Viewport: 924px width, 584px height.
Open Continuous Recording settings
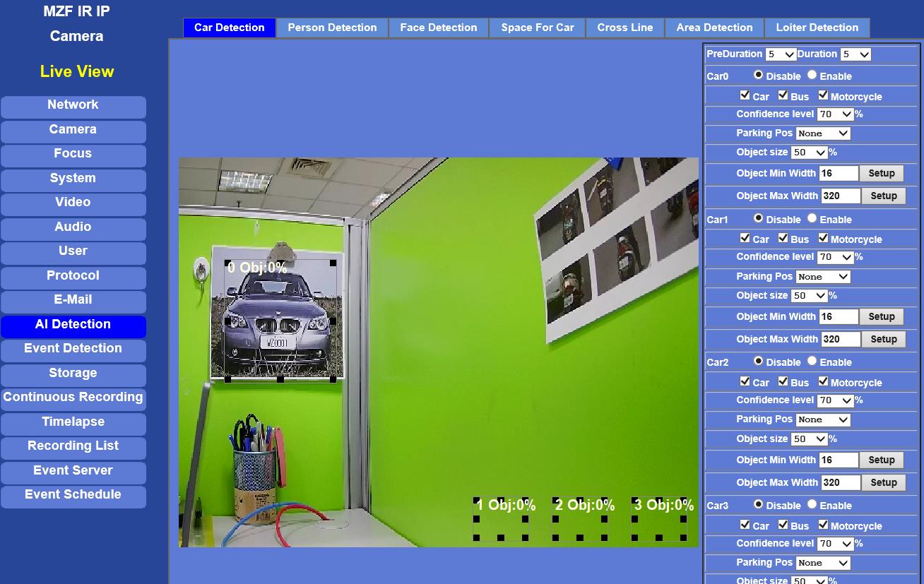click(73, 399)
